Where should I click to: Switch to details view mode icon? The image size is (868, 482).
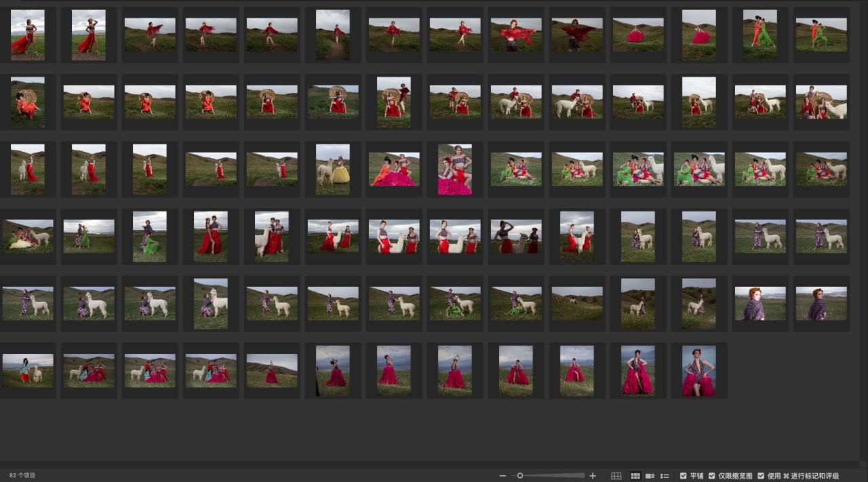[x=650, y=476]
